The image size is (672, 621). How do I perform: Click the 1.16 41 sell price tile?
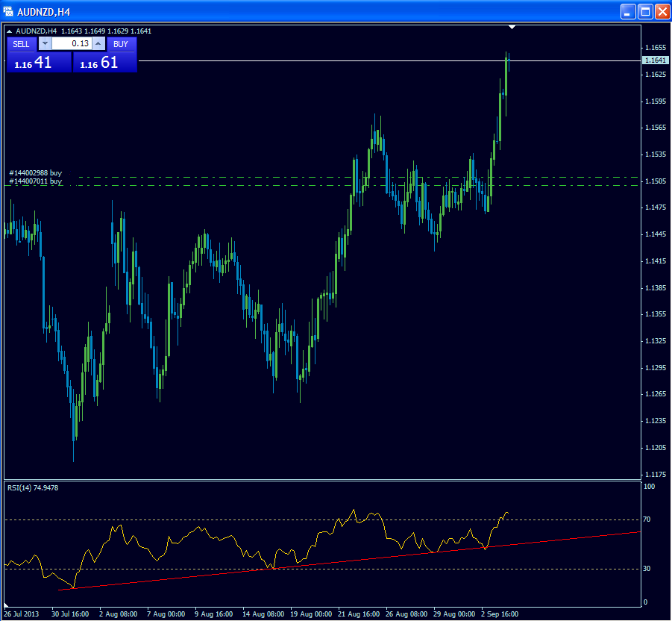click(39, 63)
